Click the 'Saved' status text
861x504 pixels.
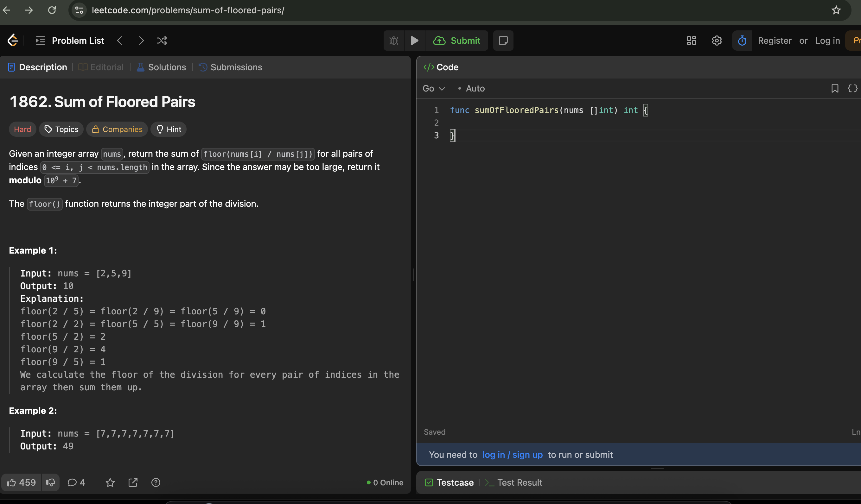pos(435,432)
